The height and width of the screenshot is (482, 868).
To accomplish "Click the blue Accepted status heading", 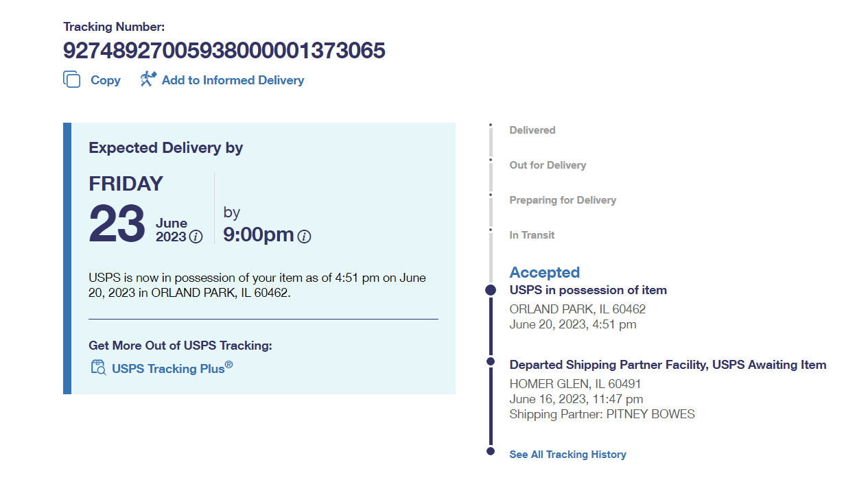I will pyautogui.click(x=544, y=272).
